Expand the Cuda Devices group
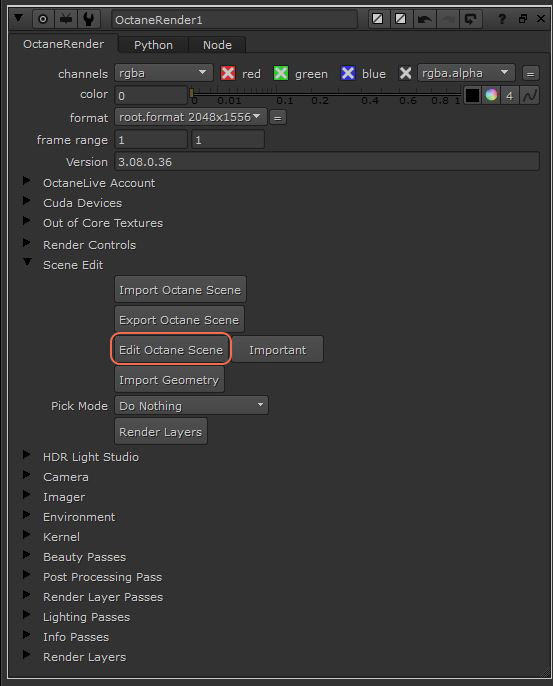 tap(27, 201)
